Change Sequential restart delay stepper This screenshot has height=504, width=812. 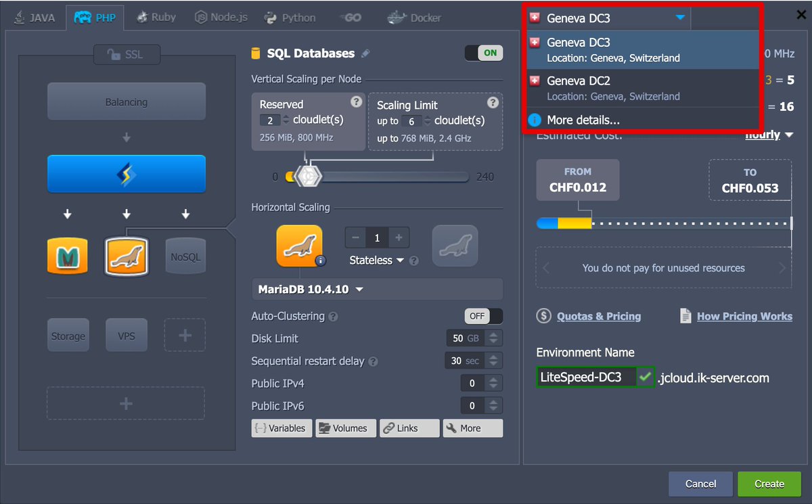pyautogui.click(x=495, y=361)
